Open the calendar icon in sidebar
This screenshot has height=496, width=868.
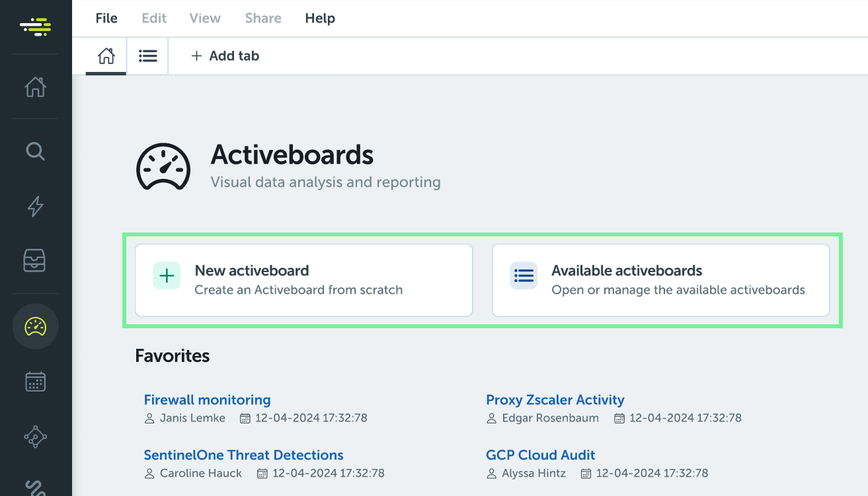point(36,381)
